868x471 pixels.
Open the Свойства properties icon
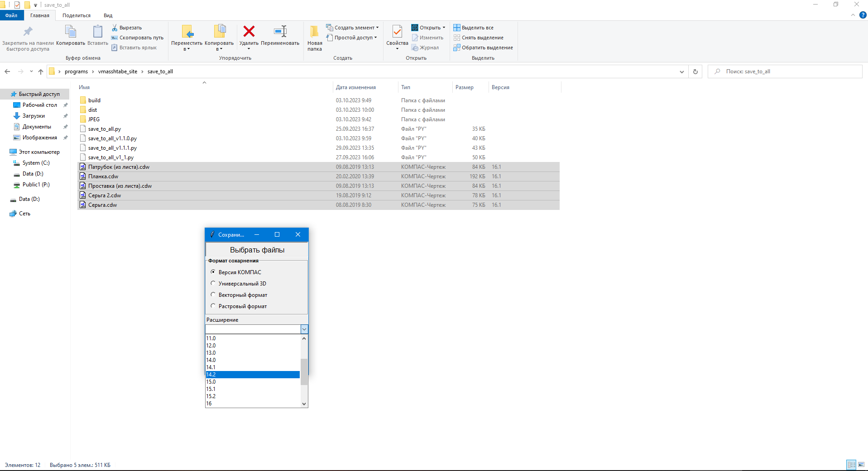coord(397,31)
